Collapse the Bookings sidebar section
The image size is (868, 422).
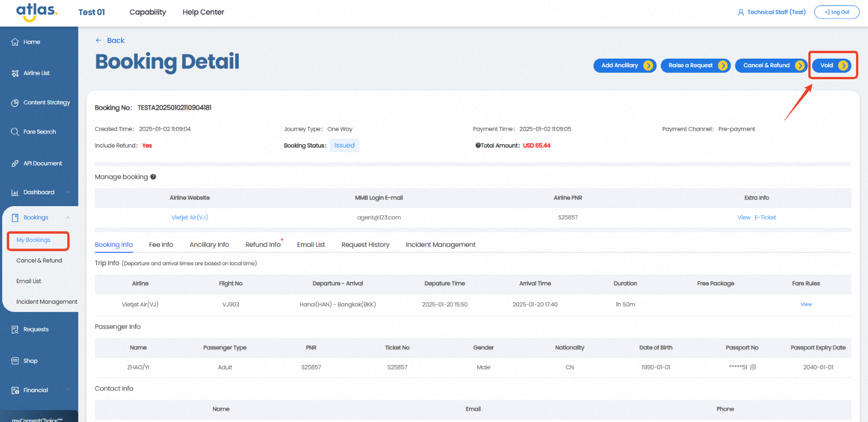pos(68,218)
